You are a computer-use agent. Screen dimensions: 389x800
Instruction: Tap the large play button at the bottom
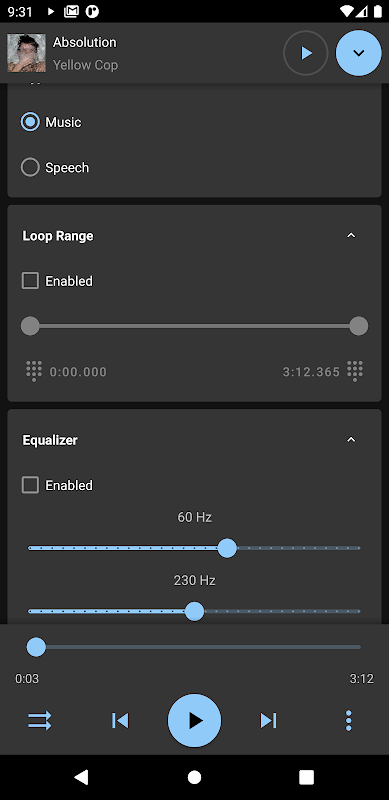pyautogui.click(x=194, y=720)
